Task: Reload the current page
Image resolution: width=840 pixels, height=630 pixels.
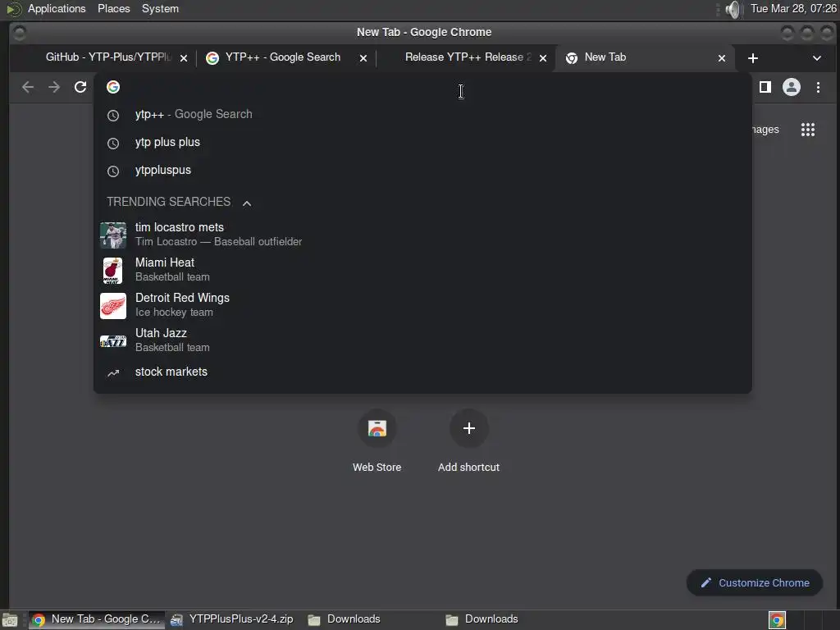Action: pos(80,87)
